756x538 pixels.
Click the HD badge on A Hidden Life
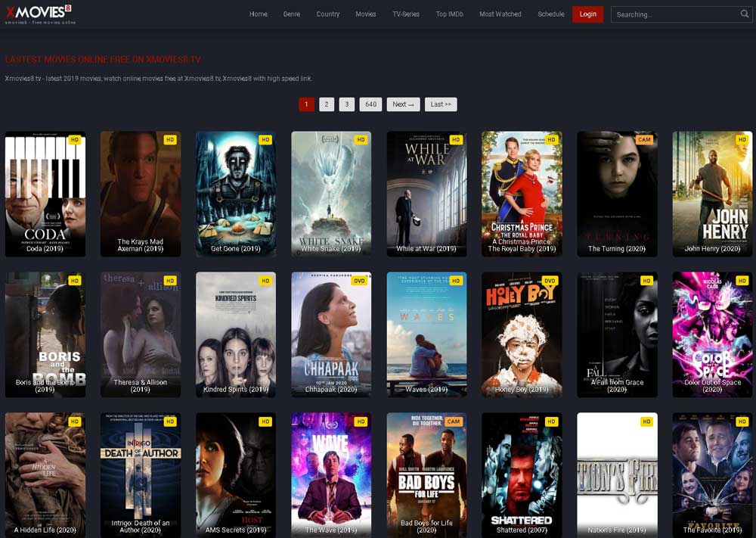(x=75, y=421)
